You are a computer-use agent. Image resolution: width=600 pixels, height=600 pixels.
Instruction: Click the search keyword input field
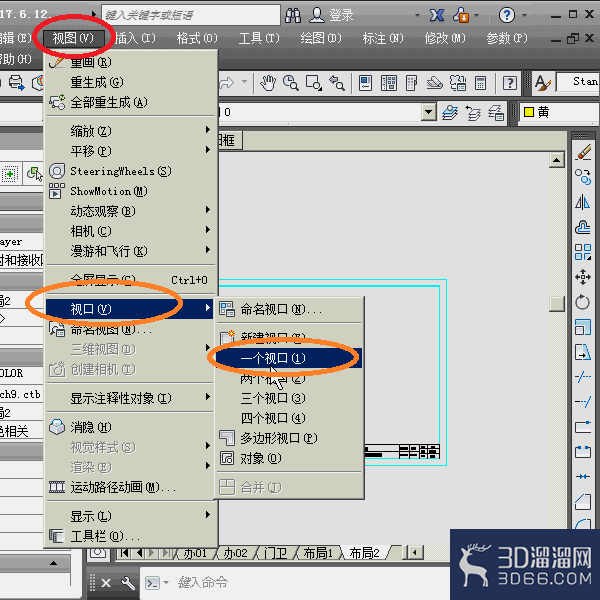tap(191, 15)
